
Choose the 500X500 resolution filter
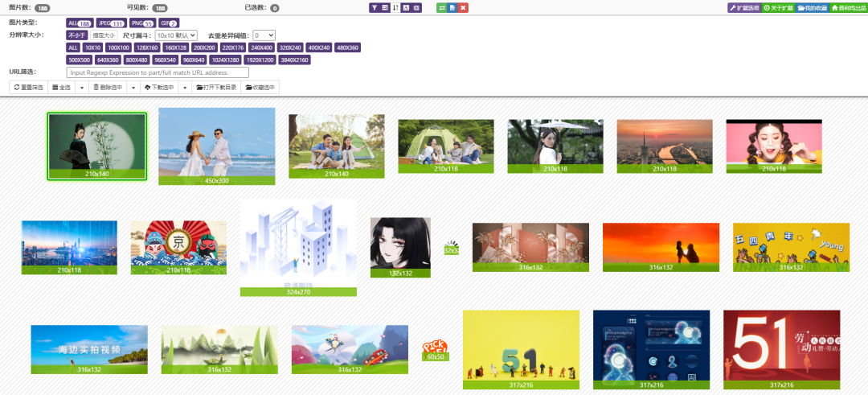(x=80, y=60)
